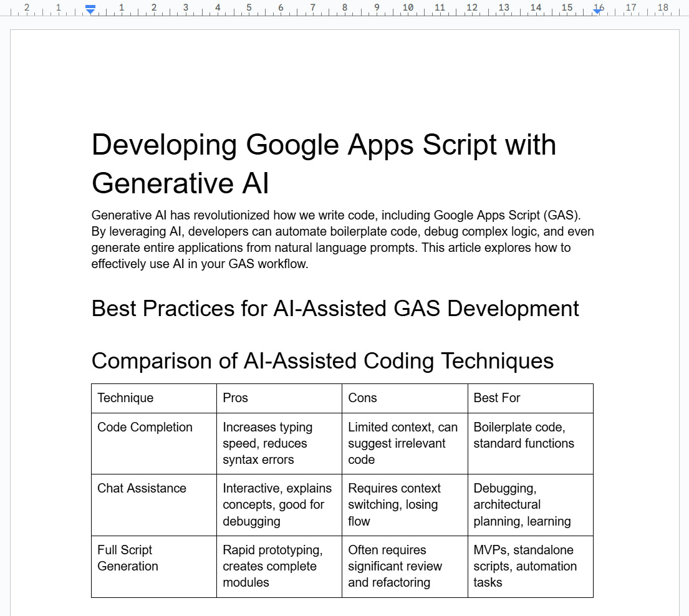Viewport: 689px width, 616px height.
Task: Click the left indent triangle on ruler
Action: coord(90,12)
